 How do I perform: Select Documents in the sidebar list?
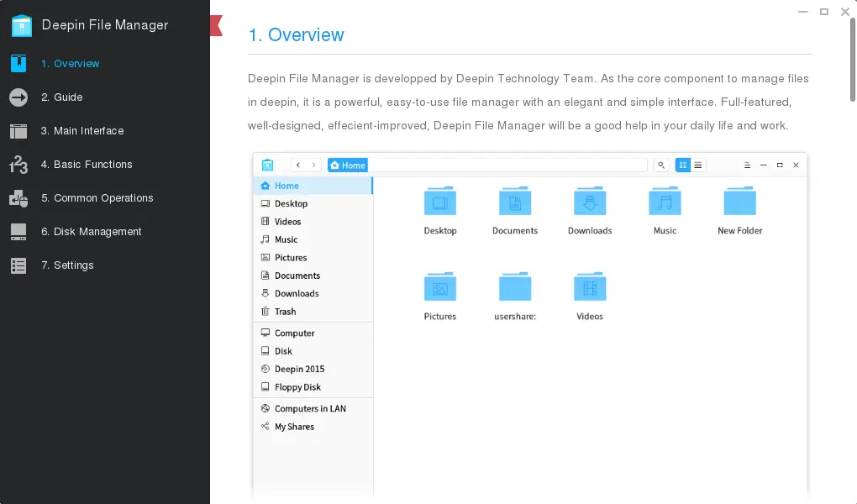313,276
